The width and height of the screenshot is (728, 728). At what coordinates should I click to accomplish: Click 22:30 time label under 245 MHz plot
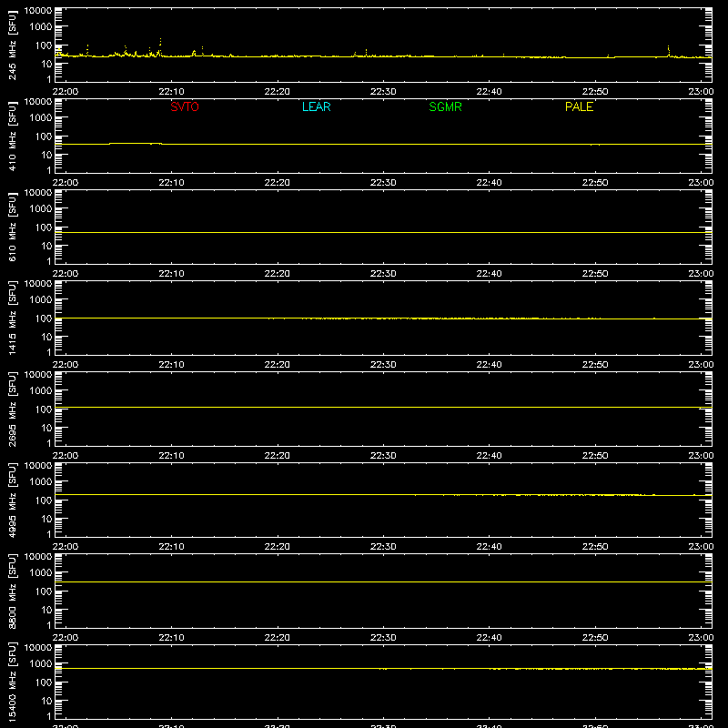(x=383, y=92)
